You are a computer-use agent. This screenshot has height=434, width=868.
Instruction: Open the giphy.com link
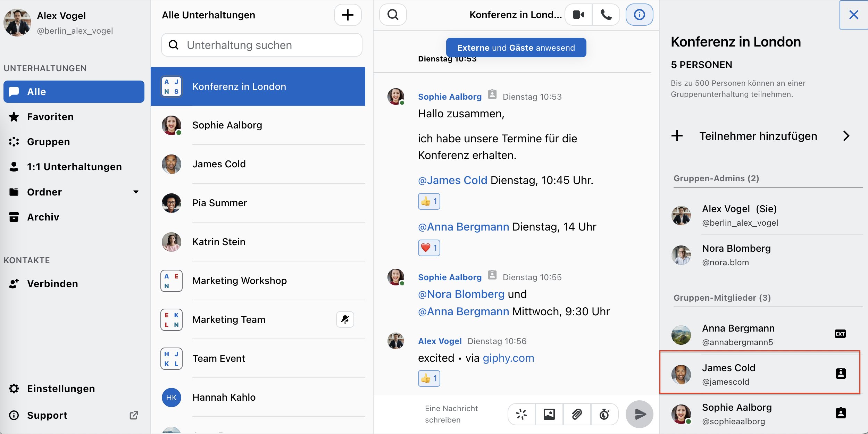click(508, 358)
